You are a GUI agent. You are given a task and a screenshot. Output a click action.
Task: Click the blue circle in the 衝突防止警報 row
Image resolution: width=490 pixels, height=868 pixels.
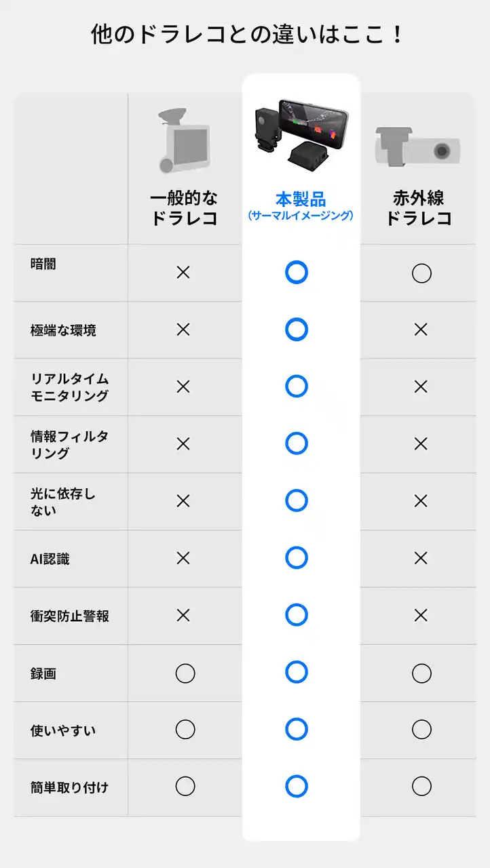tap(297, 614)
